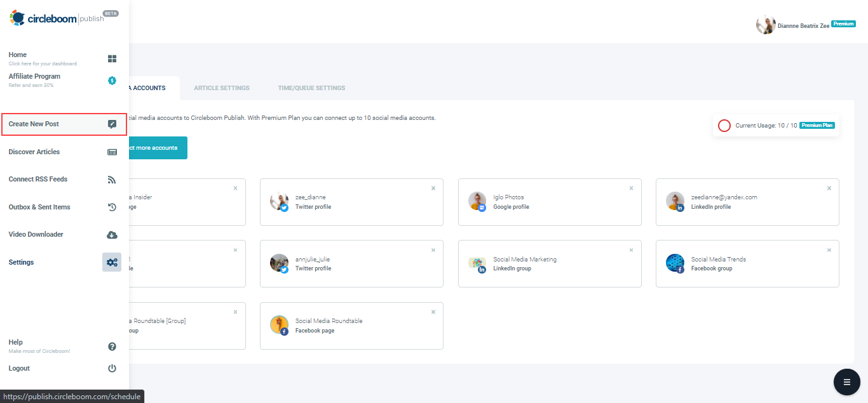Select the Media Accounts tab
868x403 pixels.
pos(154,88)
